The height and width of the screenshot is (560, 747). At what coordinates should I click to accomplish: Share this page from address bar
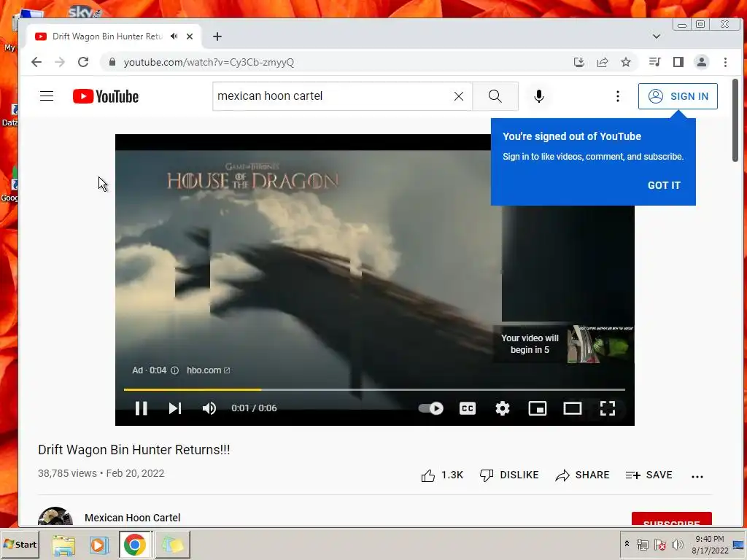(x=602, y=62)
